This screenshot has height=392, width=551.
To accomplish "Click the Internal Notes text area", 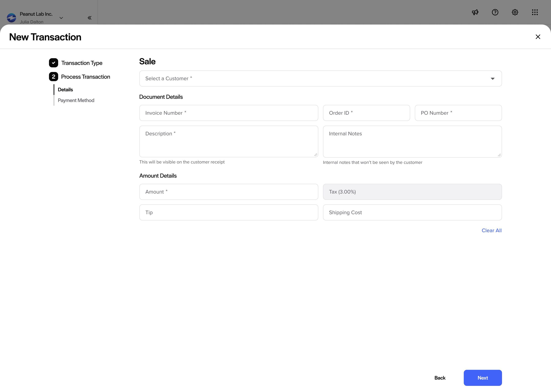I will [412, 142].
